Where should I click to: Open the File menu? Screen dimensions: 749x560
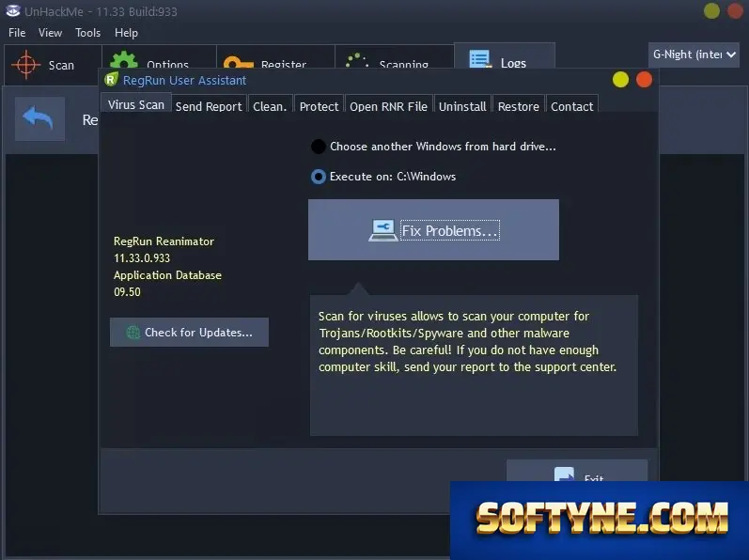[17, 33]
